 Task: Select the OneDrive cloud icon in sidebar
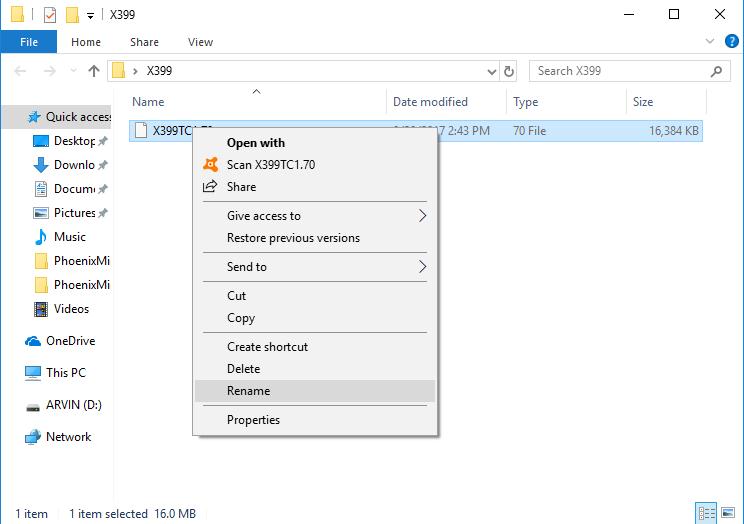click(33, 341)
